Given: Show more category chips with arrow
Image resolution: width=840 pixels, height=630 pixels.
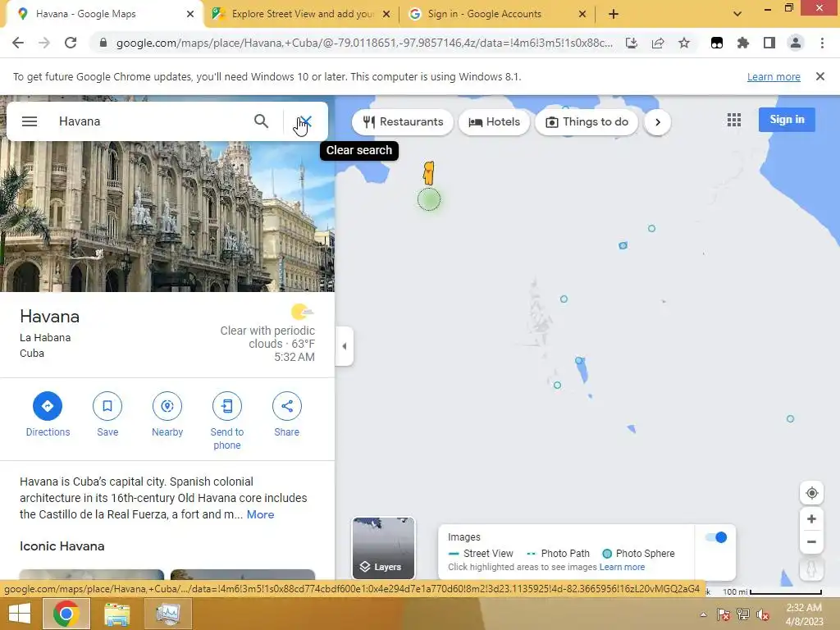Looking at the screenshot, I should click(657, 122).
